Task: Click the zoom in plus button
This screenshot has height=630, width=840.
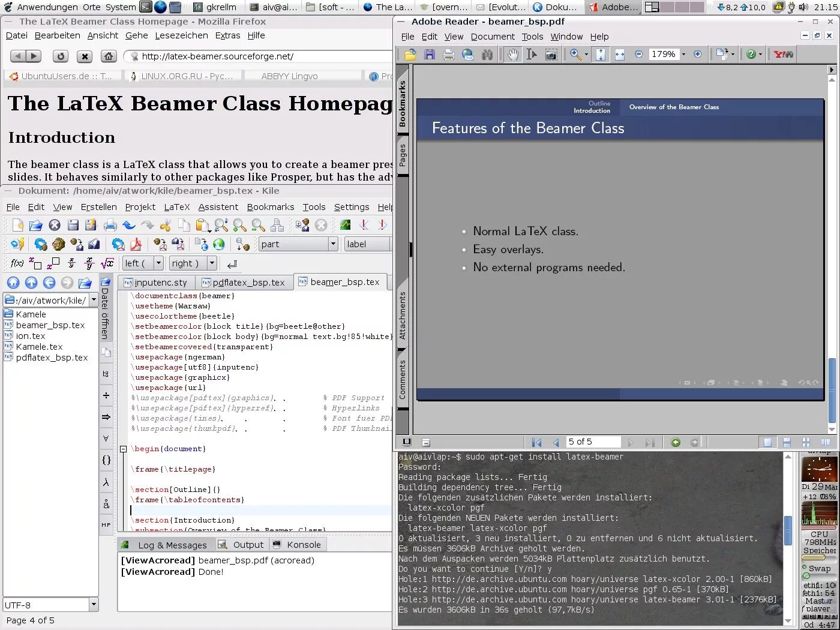Action: click(x=697, y=54)
